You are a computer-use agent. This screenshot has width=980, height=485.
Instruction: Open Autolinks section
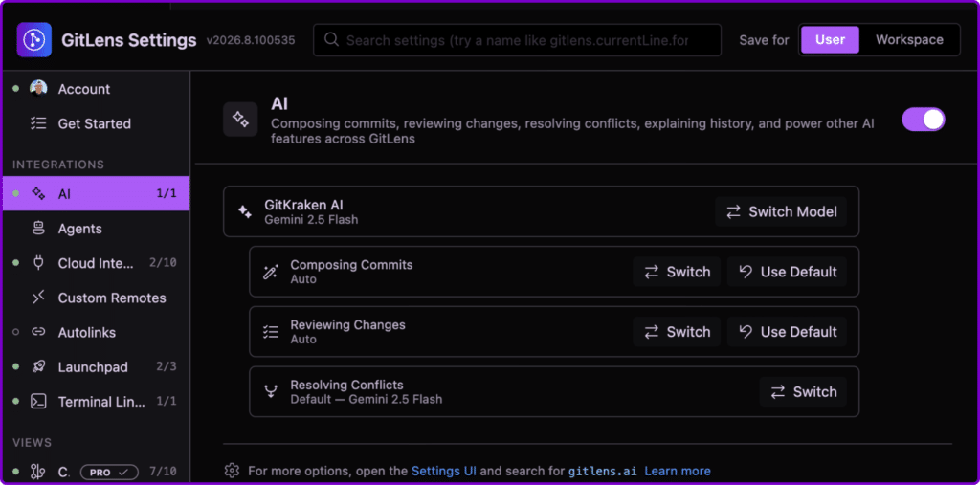(97, 333)
